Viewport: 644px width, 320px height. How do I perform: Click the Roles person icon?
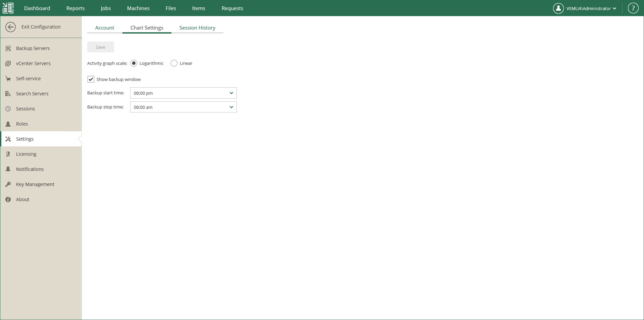[x=8, y=124]
